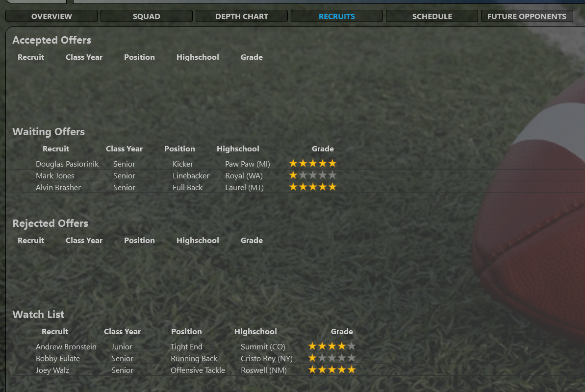Open Alvin Brasher's recruit entry
The width and height of the screenshot is (585, 392).
pos(58,188)
